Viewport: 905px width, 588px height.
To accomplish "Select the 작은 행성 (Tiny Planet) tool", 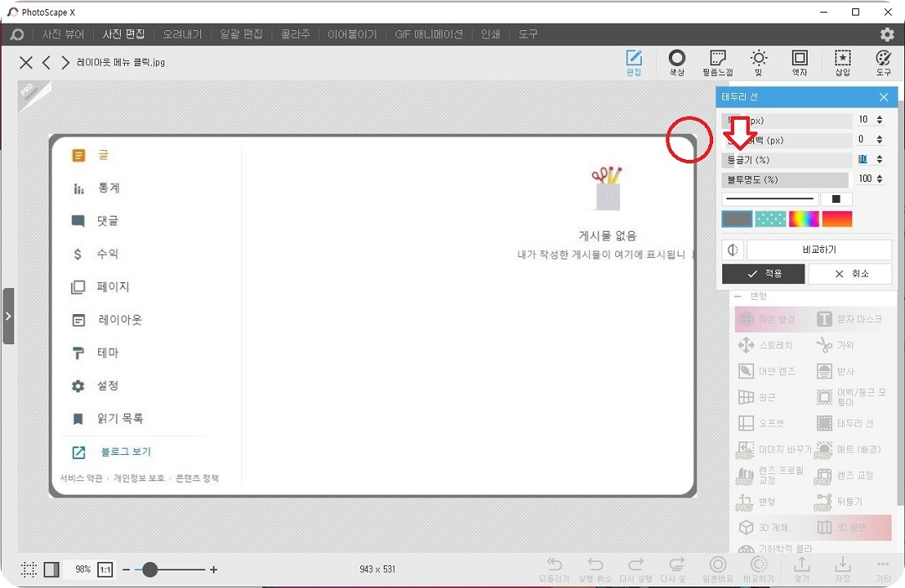I will tap(768, 319).
